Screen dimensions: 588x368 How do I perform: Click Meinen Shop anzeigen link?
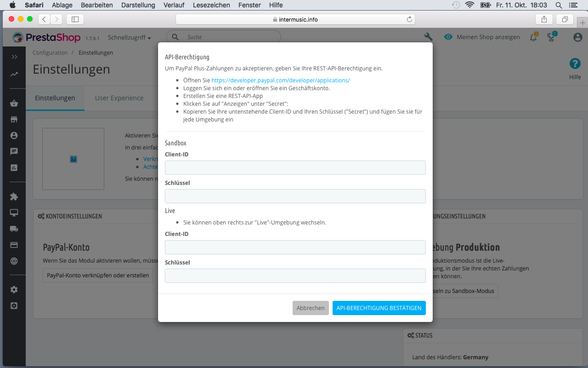482,37
